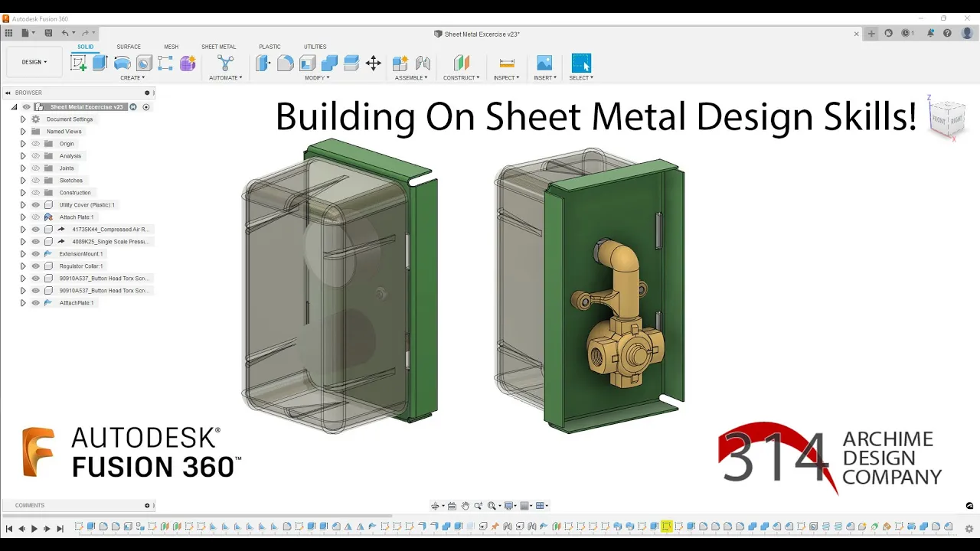Select the Shell tool icon
This screenshot has height=551, width=980.
click(x=307, y=63)
